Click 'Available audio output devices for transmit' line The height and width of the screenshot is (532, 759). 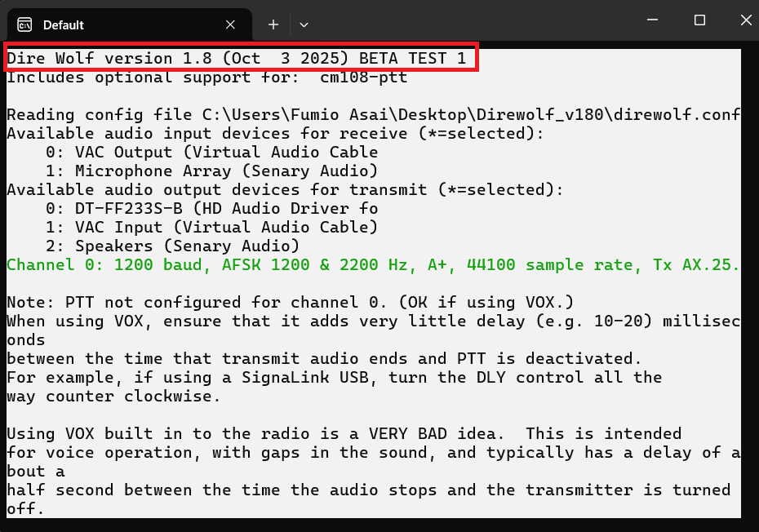285,190
